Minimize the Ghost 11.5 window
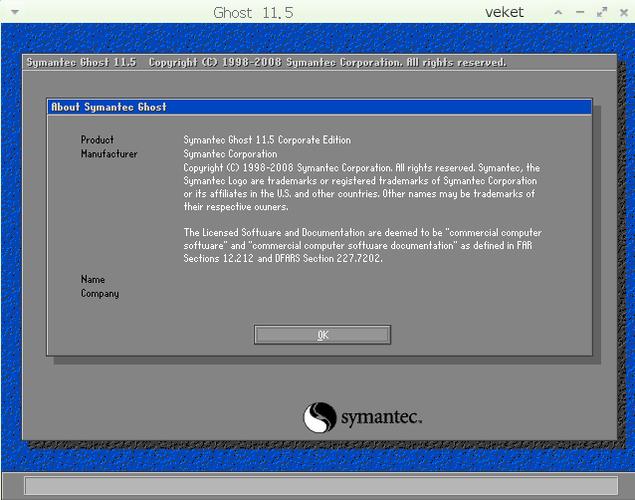This screenshot has width=635, height=500. [x=580, y=13]
